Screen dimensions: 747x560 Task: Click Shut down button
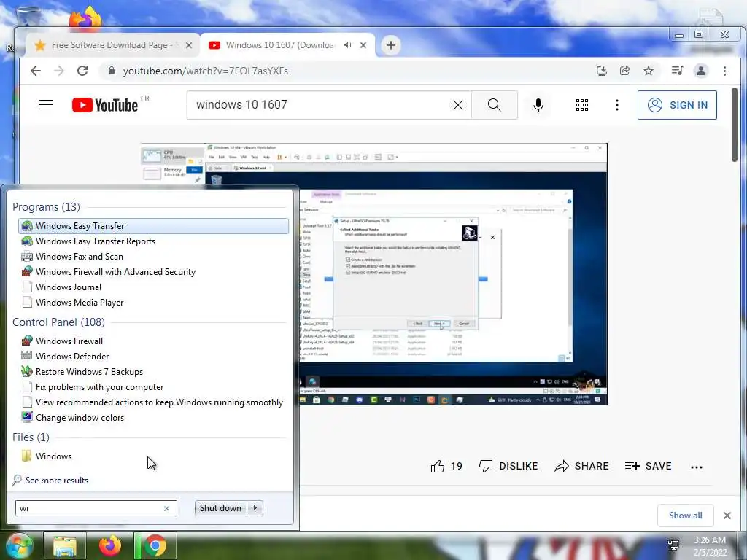pyautogui.click(x=221, y=508)
